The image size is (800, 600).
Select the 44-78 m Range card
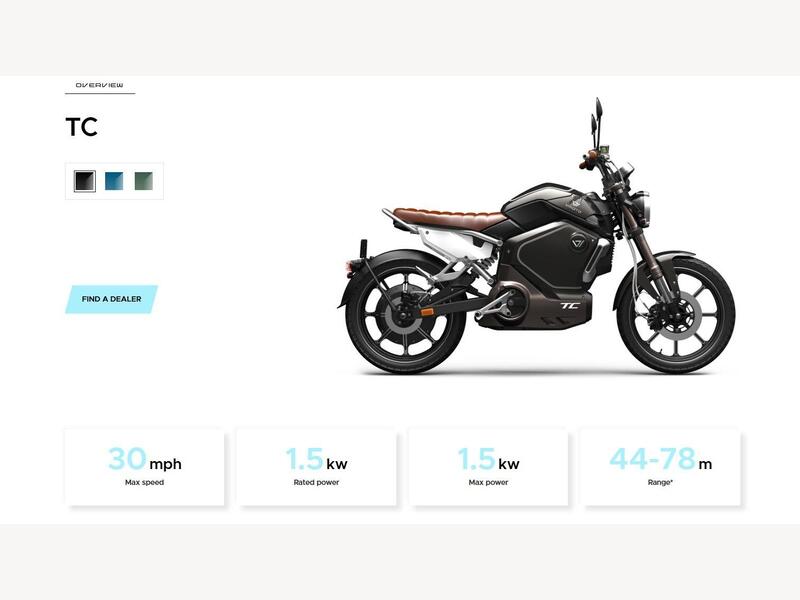click(660, 467)
